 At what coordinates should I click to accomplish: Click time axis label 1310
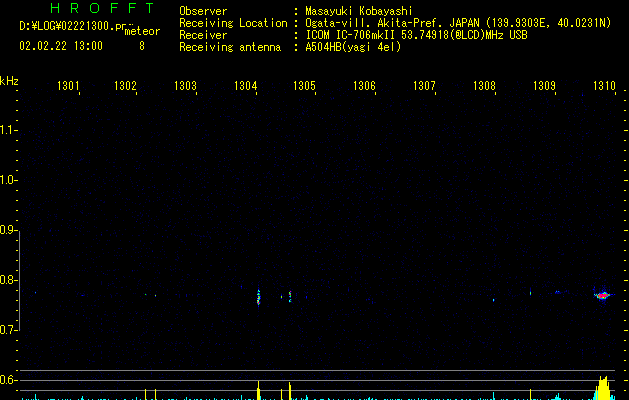pos(604,86)
